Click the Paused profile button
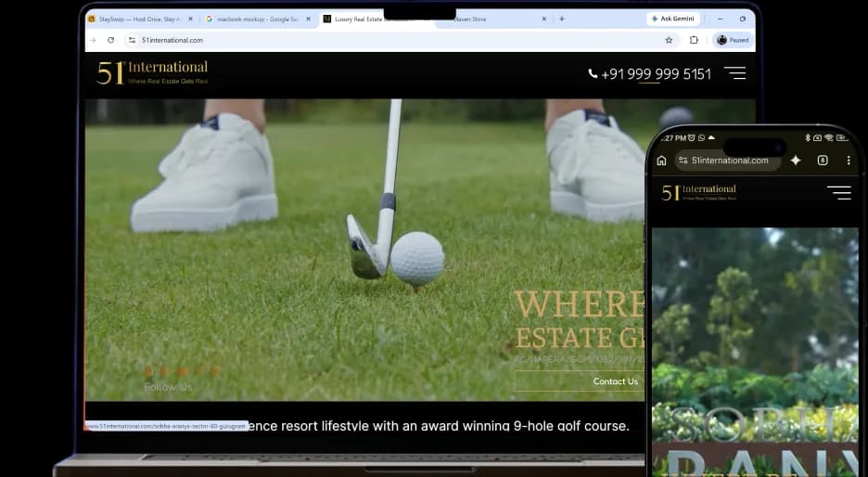 coord(733,40)
